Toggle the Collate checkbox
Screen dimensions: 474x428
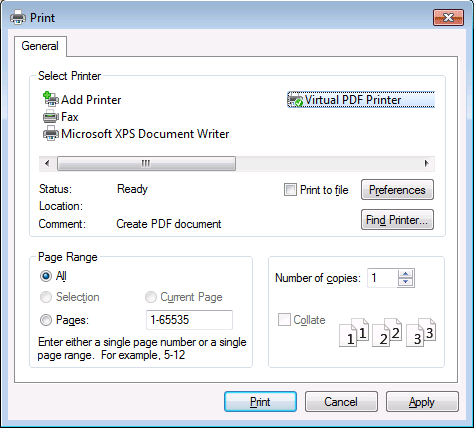pyautogui.click(x=284, y=320)
